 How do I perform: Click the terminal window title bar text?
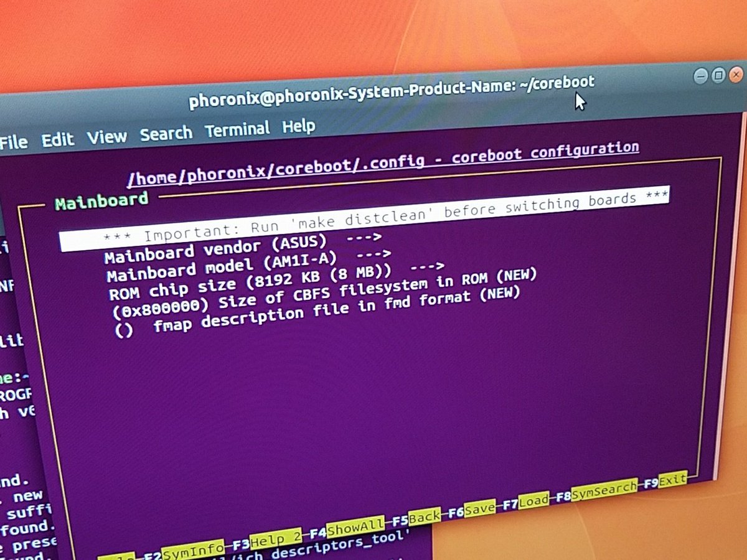pyautogui.click(x=392, y=91)
